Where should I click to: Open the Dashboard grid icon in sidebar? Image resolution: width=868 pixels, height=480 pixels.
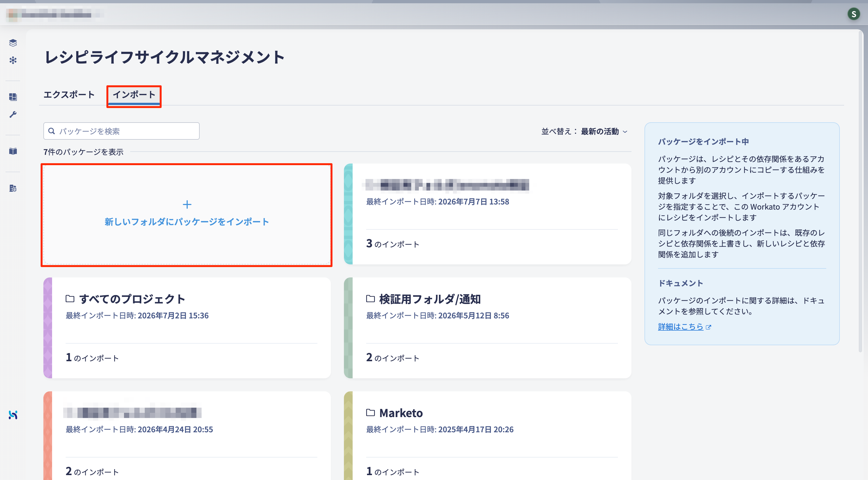[13, 97]
